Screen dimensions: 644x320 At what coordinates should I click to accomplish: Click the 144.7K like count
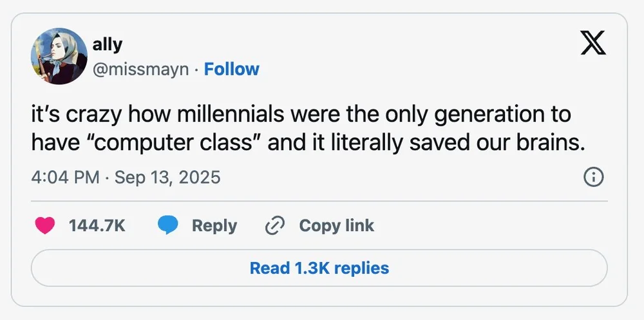97,225
